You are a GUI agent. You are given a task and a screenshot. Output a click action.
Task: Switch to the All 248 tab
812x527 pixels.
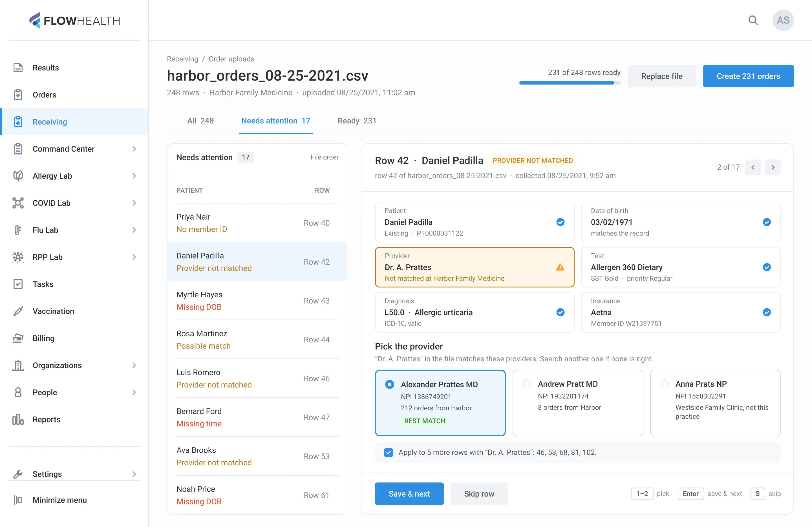(x=200, y=121)
